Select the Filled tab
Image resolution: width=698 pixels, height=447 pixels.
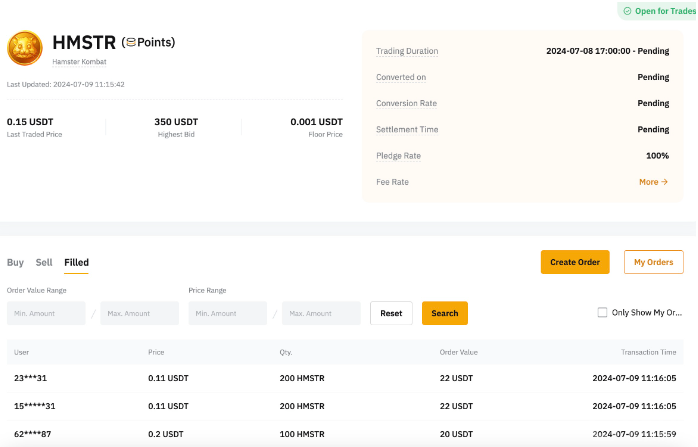[76, 262]
